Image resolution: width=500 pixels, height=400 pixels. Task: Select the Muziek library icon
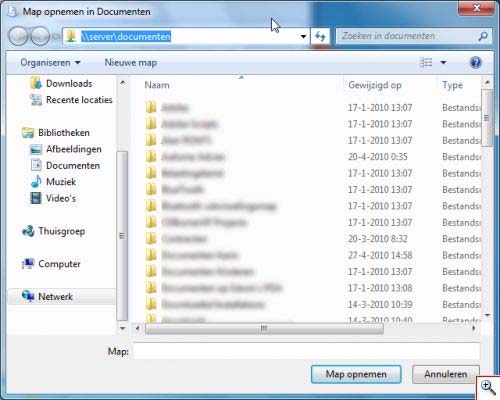[36, 182]
